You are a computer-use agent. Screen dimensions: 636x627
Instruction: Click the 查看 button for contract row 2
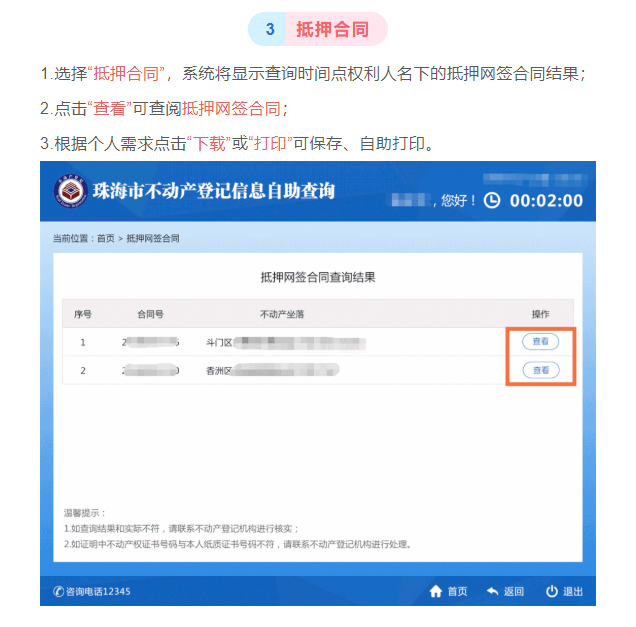click(x=541, y=370)
